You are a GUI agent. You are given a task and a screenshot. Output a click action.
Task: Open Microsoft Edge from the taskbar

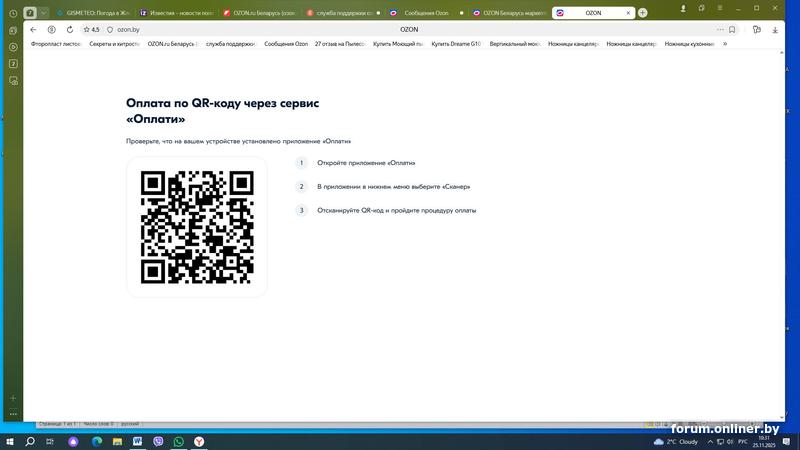pyautogui.click(x=97, y=441)
